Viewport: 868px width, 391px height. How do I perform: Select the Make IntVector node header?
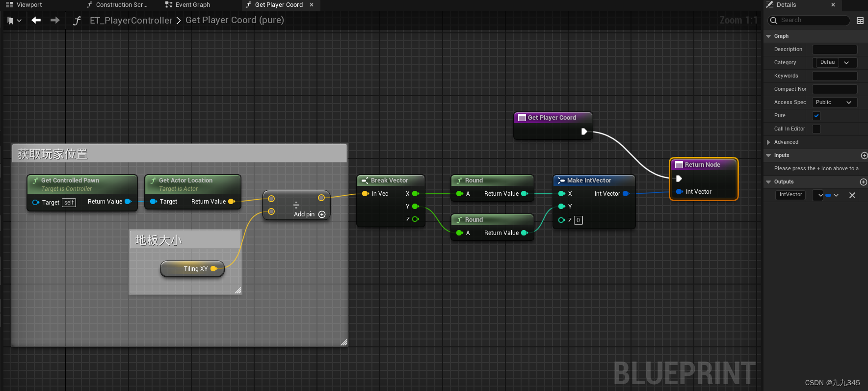[594, 181]
